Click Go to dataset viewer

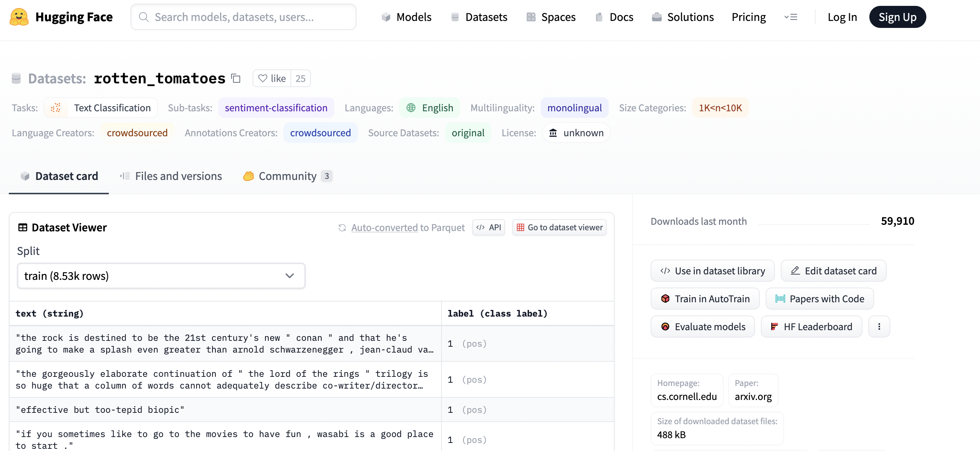click(559, 228)
